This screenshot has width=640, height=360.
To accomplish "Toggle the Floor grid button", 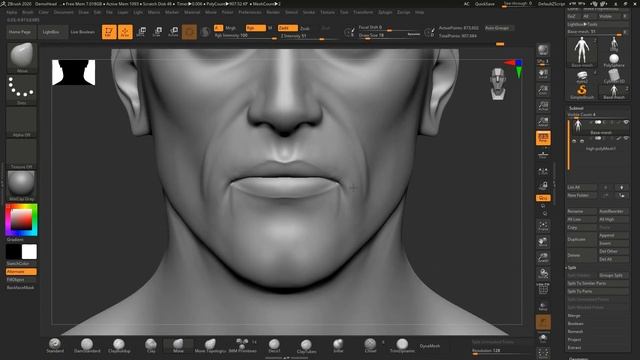I will [543, 154].
